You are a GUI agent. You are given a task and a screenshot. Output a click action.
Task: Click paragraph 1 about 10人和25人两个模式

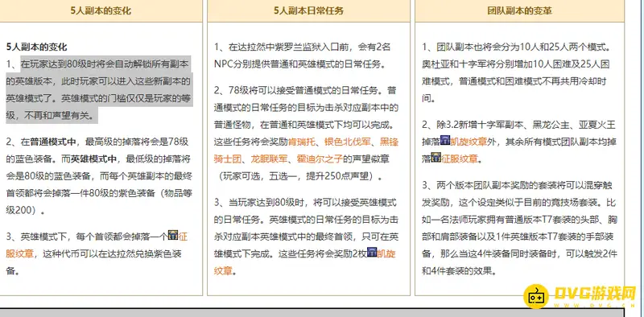516,72
